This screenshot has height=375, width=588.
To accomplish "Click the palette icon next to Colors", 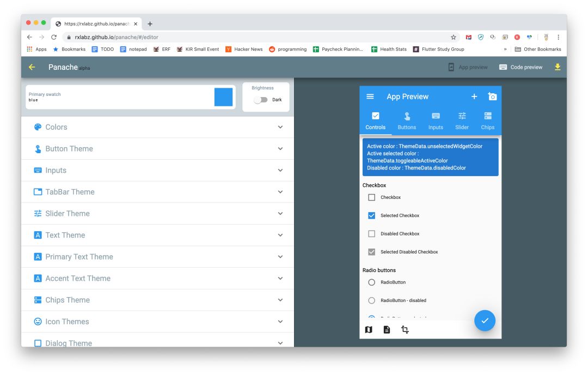I will pyautogui.click(x=38, y=127).
